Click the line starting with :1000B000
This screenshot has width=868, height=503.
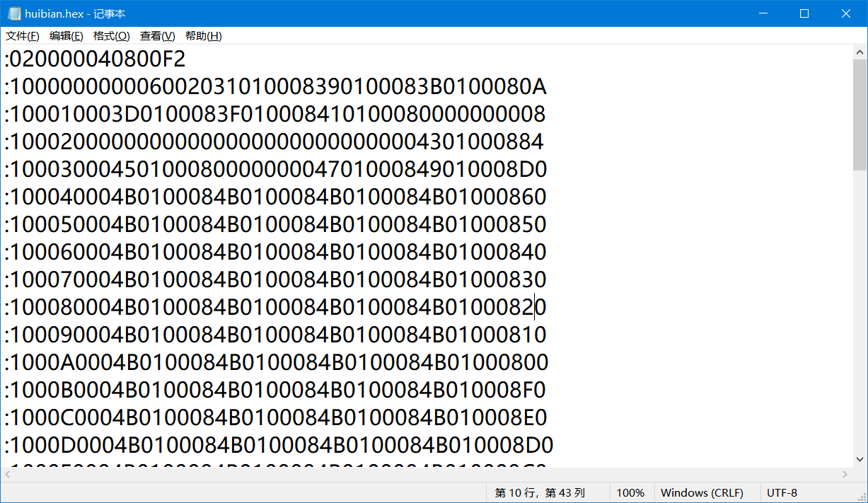click(276, 390)
